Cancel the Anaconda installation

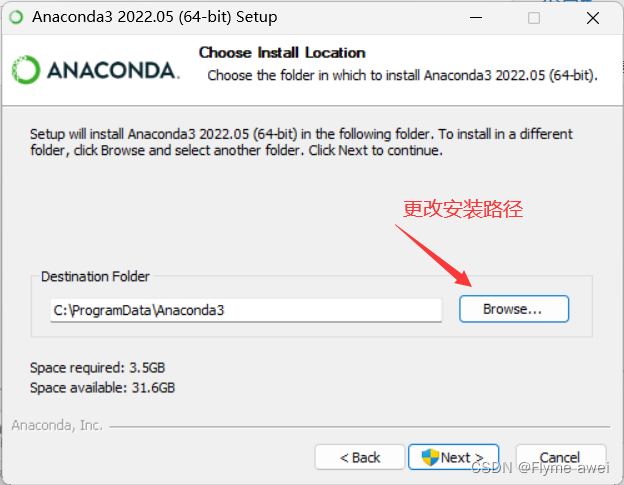[561, 457]
